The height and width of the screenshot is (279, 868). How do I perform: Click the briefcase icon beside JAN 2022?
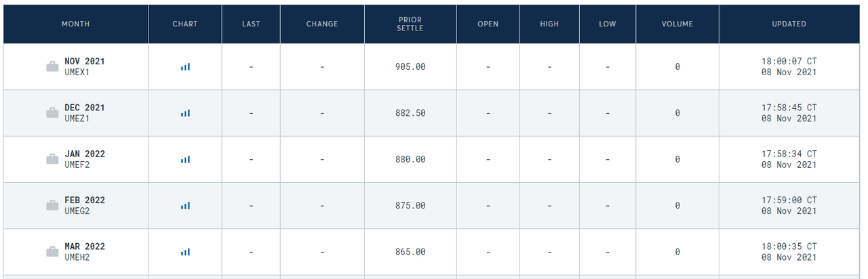click(52, 159)
